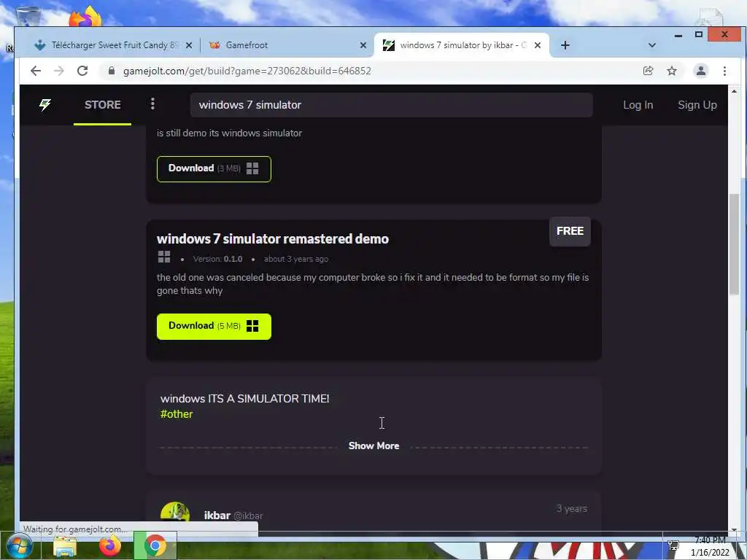Open File Explorer from the taskbar
Screen dimensions: 747x560
tap(65, 545)
